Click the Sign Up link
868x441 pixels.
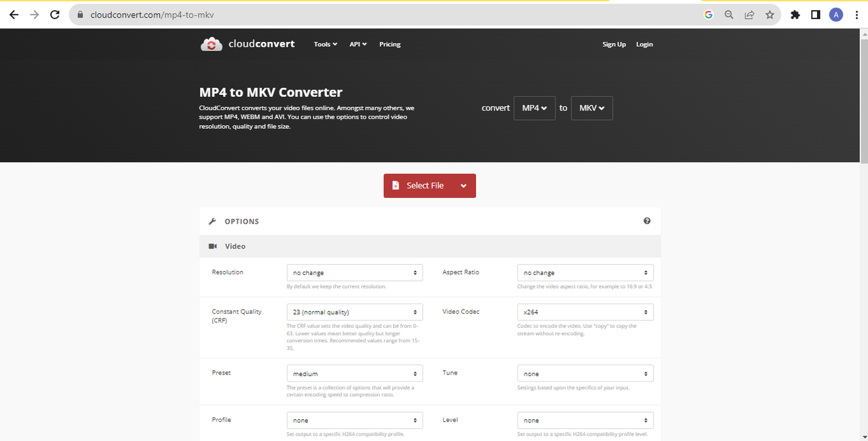click(x=614, y=44)
